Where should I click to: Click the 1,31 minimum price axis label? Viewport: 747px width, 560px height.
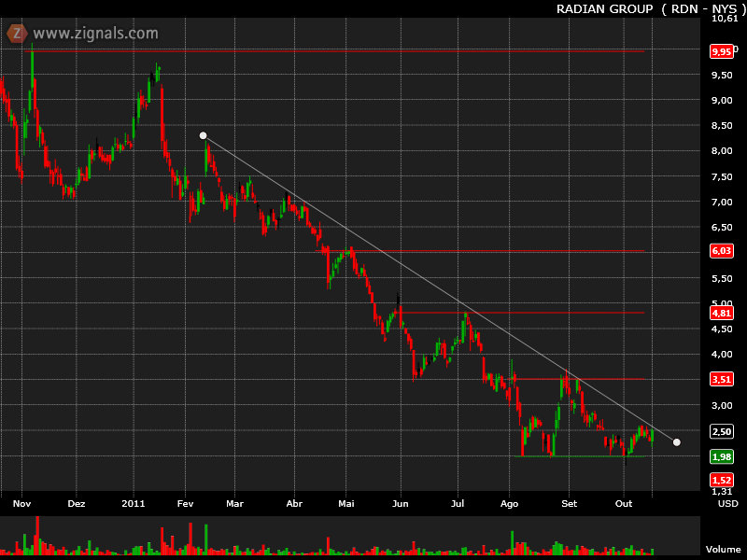point(722,492)
